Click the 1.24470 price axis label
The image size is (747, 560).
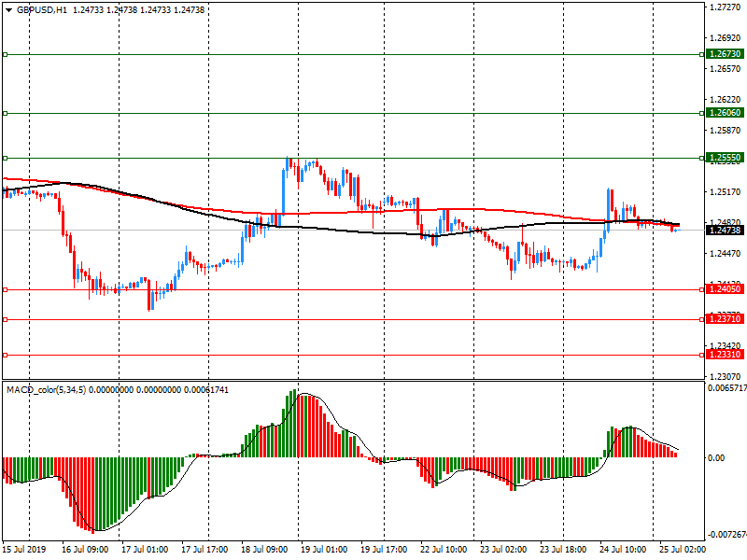coord(726,254)
